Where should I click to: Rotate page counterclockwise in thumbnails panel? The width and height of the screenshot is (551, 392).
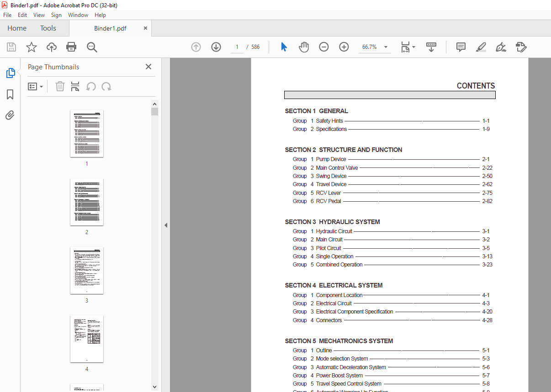pos(91,86)
